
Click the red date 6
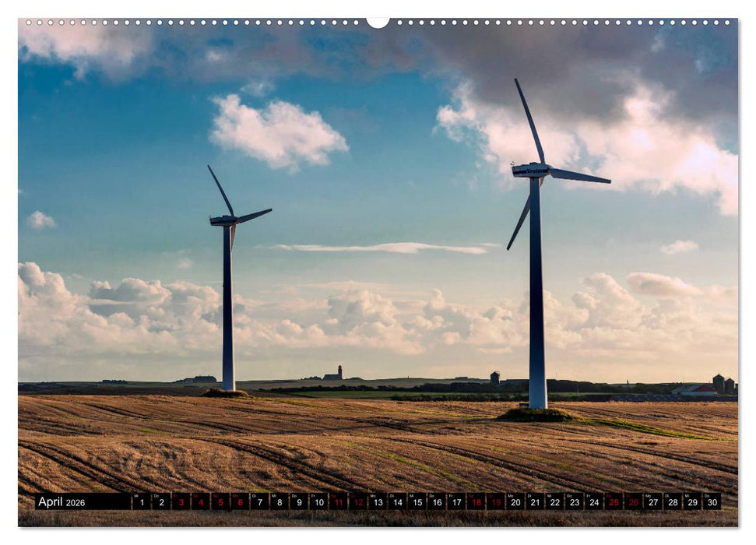(239, 503)
